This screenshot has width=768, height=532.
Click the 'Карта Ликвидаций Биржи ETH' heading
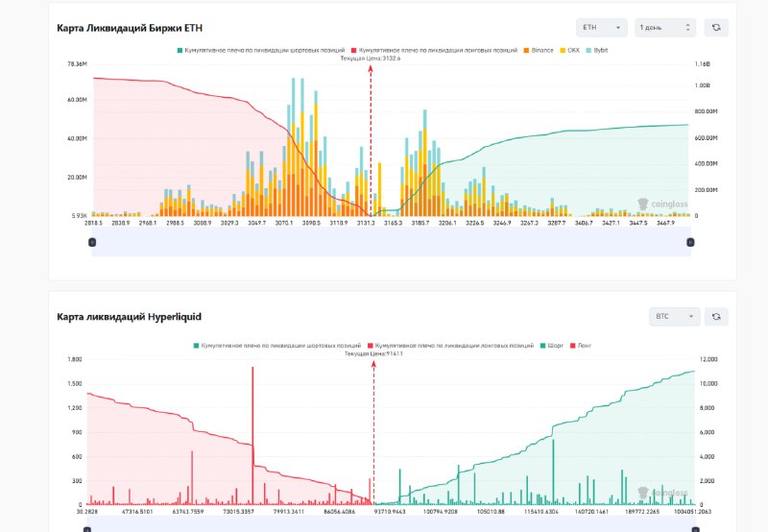(129, 28)
